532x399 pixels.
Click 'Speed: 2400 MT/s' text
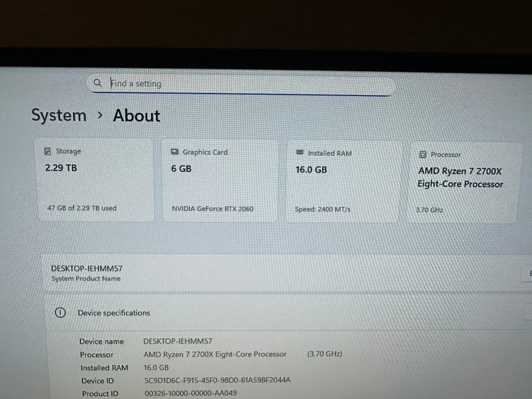click(x=323, y=209)
